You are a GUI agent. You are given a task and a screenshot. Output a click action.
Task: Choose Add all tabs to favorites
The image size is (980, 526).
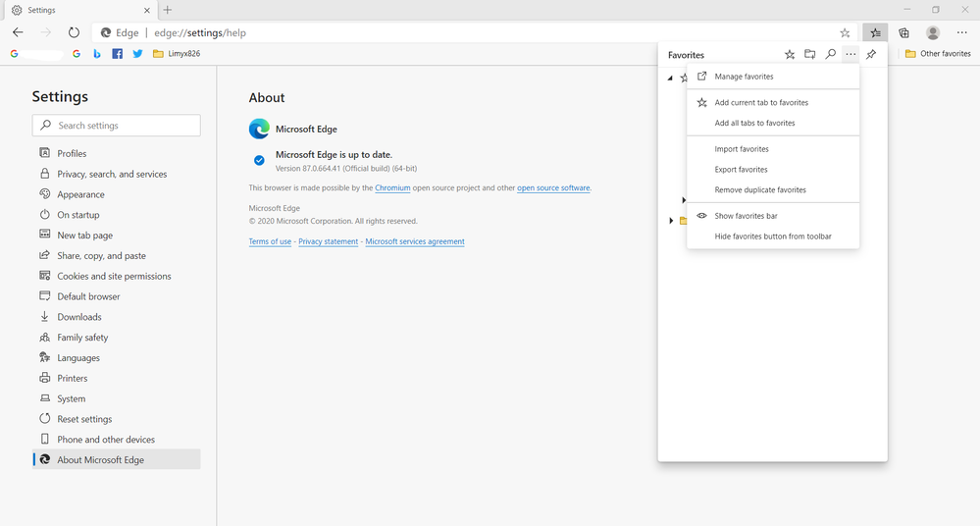pos(773,124)
